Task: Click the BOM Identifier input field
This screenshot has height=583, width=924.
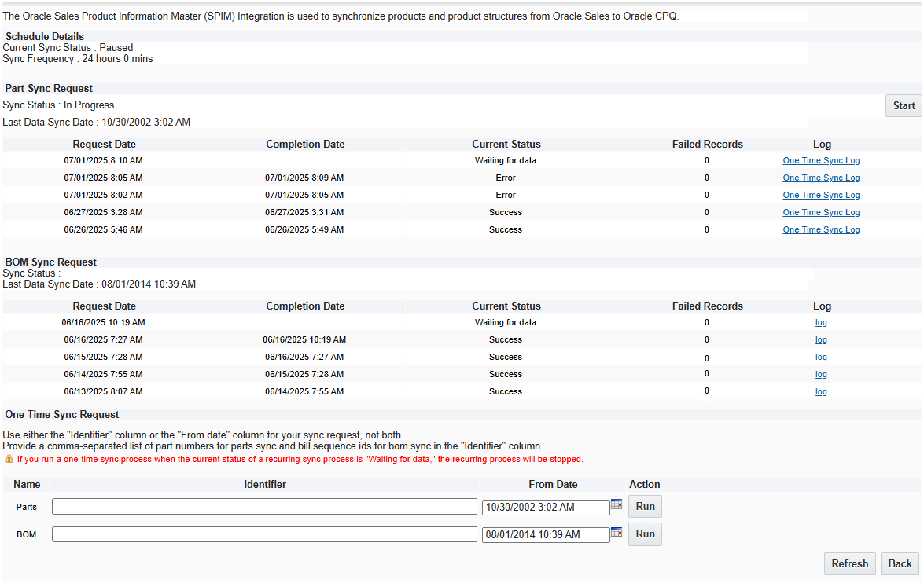Action: point(264,533)
